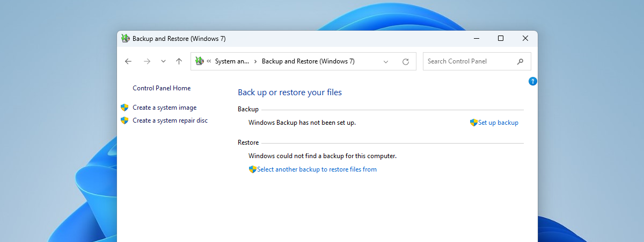The height and width of the screenshot is (242, 644).
Task: Close the Backup and Restore window
Action: [525, 38]
